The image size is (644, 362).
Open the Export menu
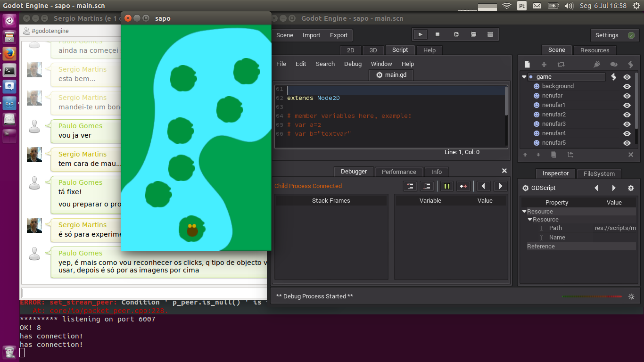[339, 35]
